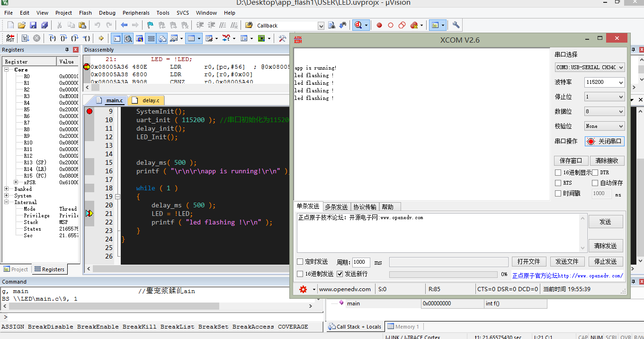The width and height of the screenshot is (644, 339).
Task: Uncheck the 发送新行 checkbox
Action: coord(340,274)
